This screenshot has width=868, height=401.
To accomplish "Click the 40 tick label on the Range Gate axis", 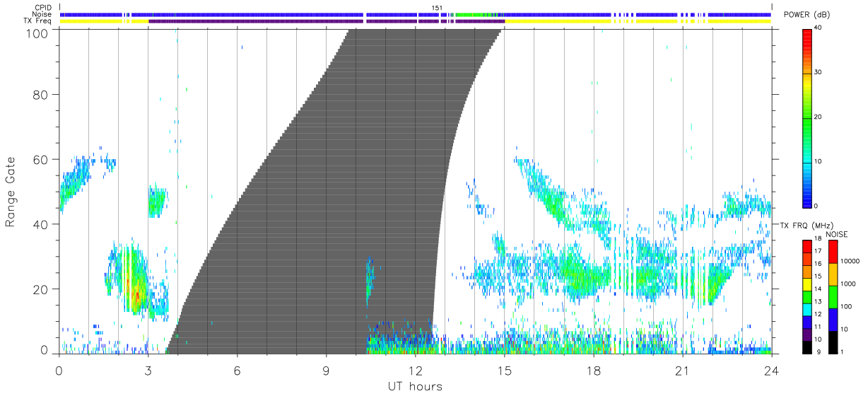I will 42,225.
